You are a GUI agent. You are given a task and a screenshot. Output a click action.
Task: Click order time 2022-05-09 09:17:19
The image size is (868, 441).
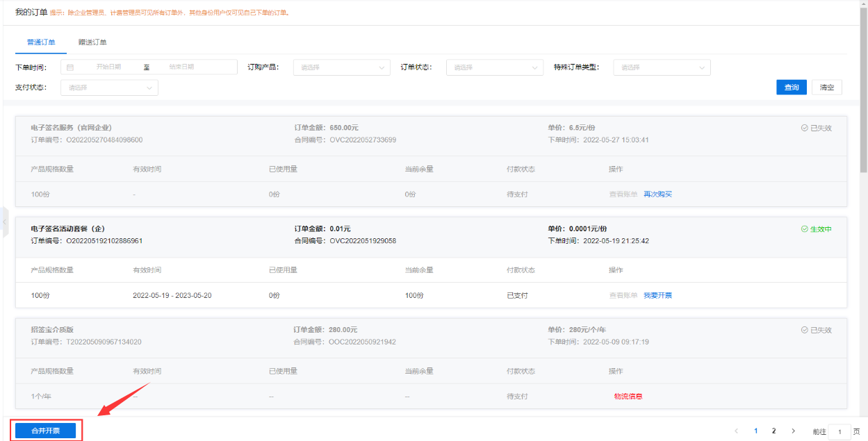coord(616,342)
